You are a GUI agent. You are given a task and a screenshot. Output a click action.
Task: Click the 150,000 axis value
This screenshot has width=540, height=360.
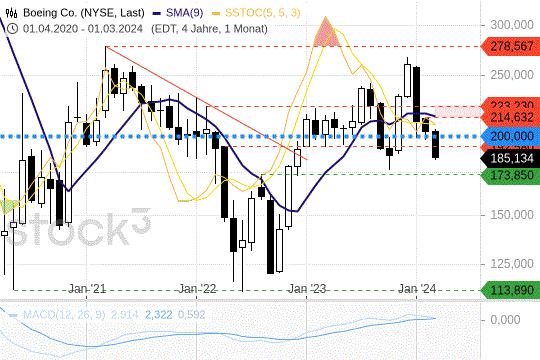click(512, 215)
